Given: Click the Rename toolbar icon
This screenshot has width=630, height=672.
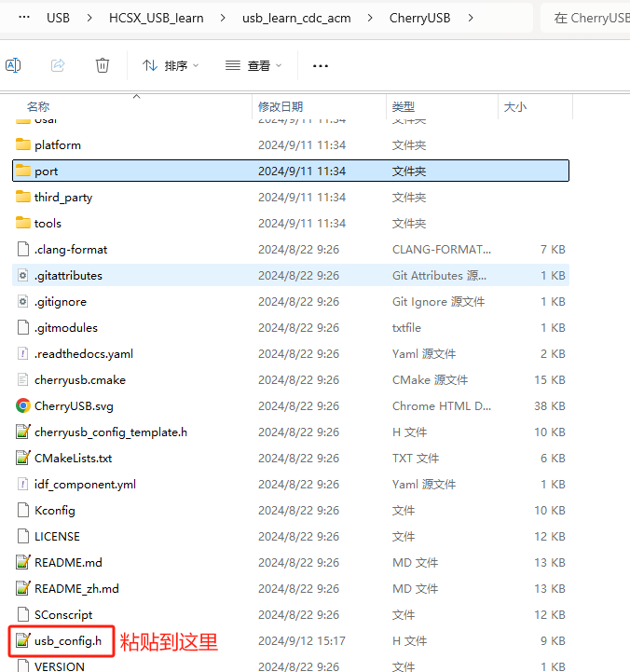Looking at the screenshot, I should point(13,65).
